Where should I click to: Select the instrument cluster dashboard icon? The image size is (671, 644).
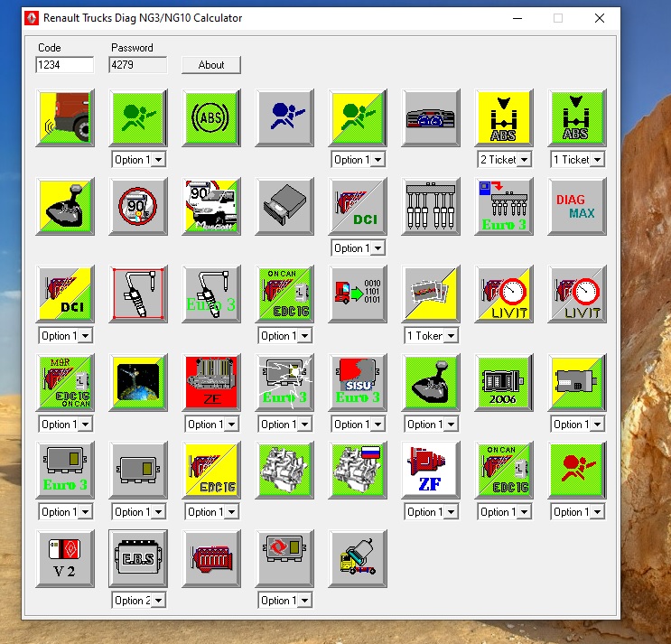pos(431,117)
